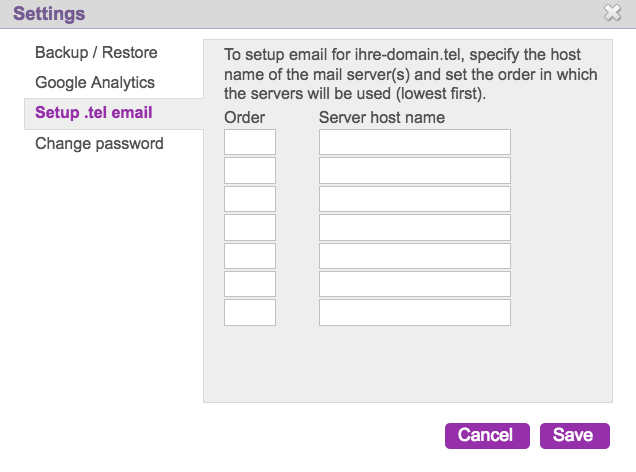Open the Change password tab
This screenshot has height=472, width=636.
[x=99, y=143]
